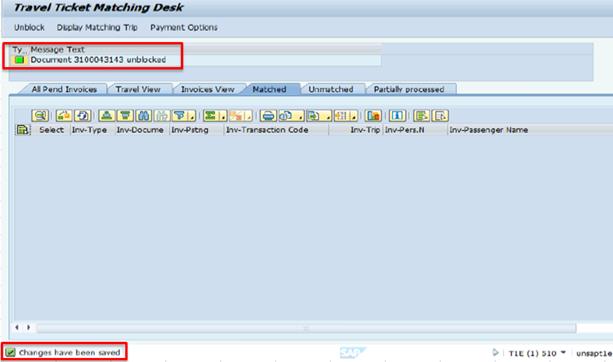Screen dimensions: 613x362
Task: Click the Refresh icon in the grid toolbar
Action: [83, 116]
